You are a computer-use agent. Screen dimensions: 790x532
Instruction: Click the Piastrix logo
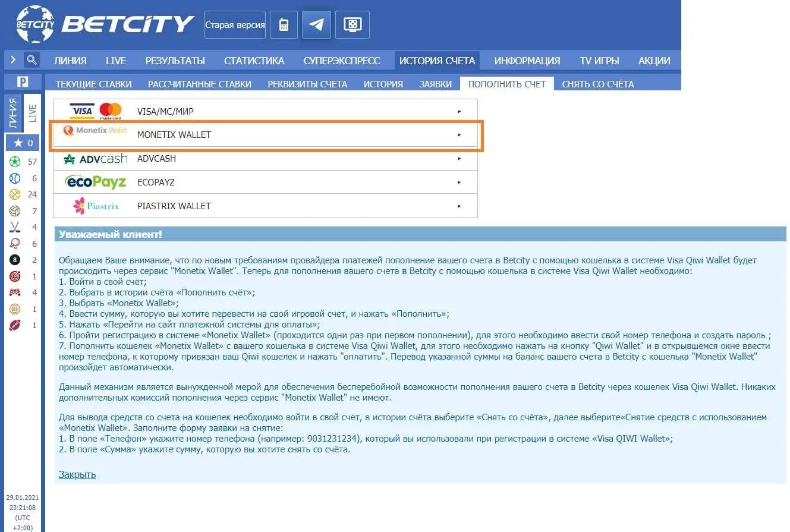point(96,206)
